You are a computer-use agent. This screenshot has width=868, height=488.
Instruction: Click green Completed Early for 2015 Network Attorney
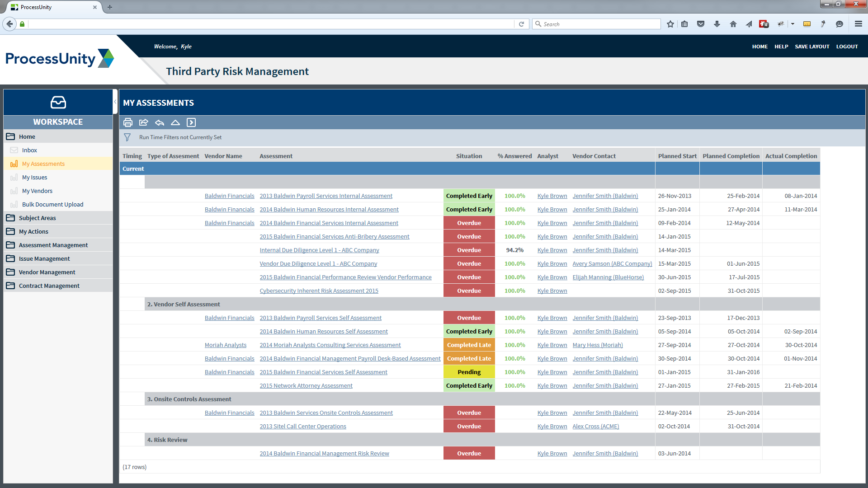pos(469,385)
